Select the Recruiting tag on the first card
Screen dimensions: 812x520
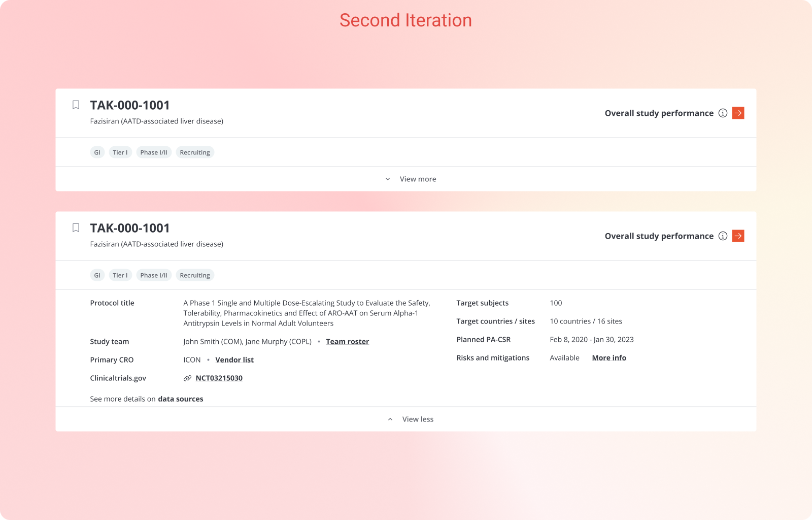click(x=195, y=152)
